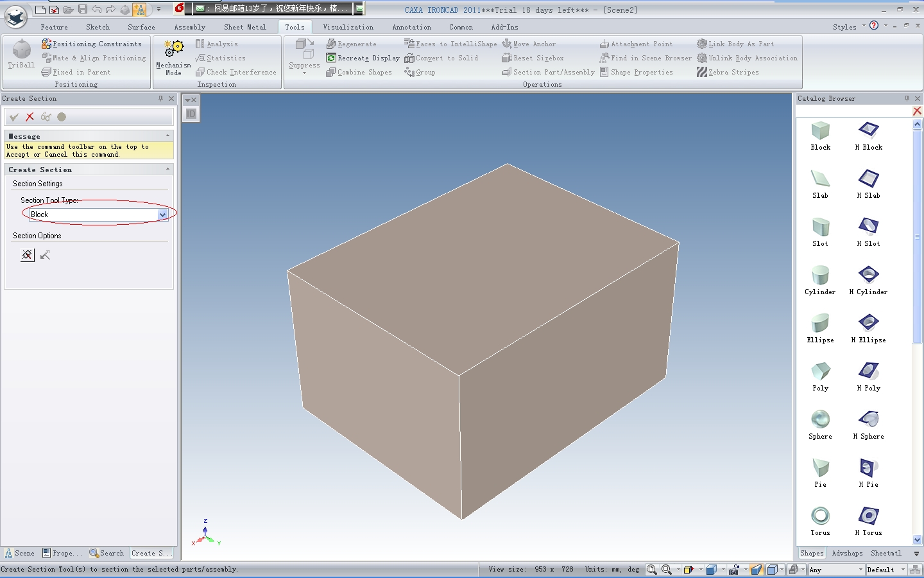This screenshot has height=578, width=924.
Task: Select the H Torus shape in the catalog
Action: [868, 521]
